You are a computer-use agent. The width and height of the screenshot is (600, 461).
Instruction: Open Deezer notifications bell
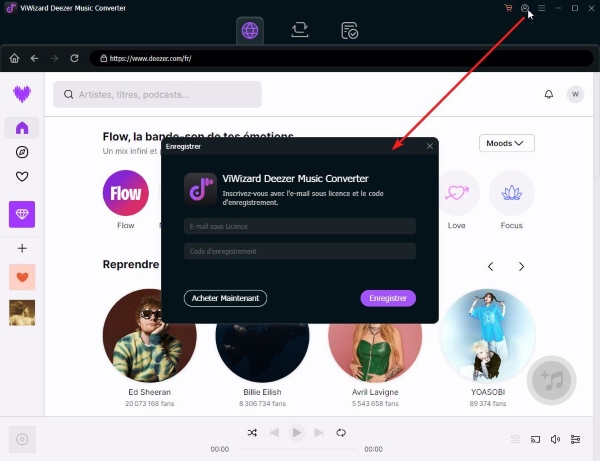[549, 94]
